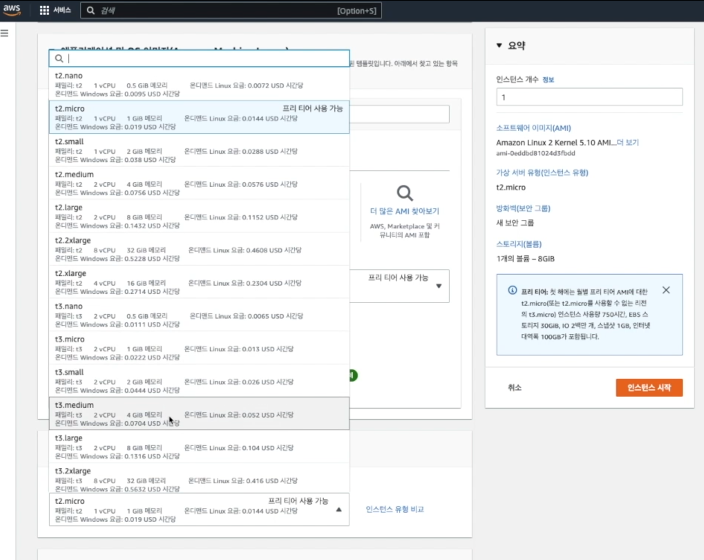
Task: Select t3.nano instance type
Action: pos(199,314)
